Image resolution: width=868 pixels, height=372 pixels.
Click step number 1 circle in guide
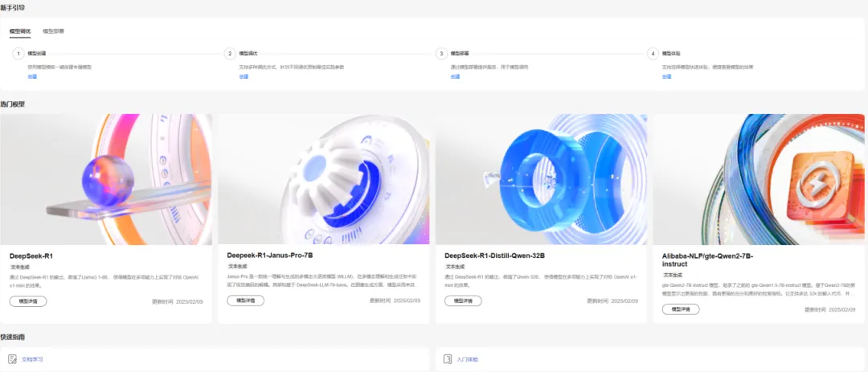pyautogui.click(x=18, y=54)
